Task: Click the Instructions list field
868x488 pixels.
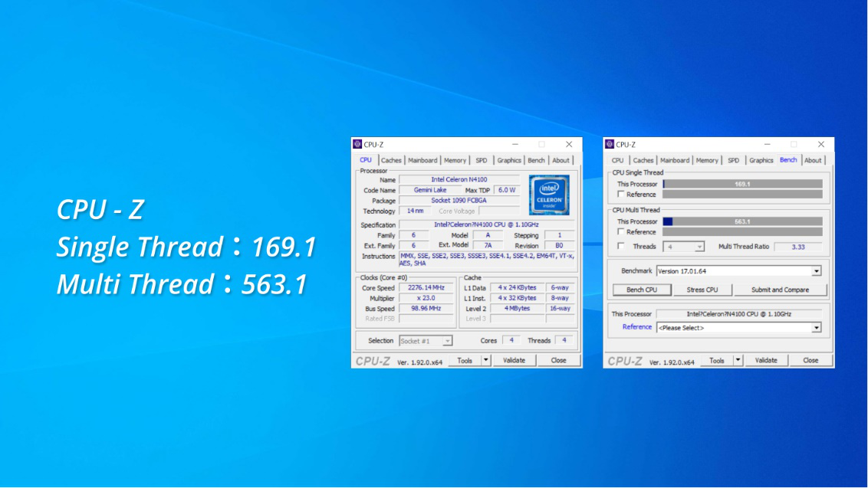Action: [x=488, y=260]
